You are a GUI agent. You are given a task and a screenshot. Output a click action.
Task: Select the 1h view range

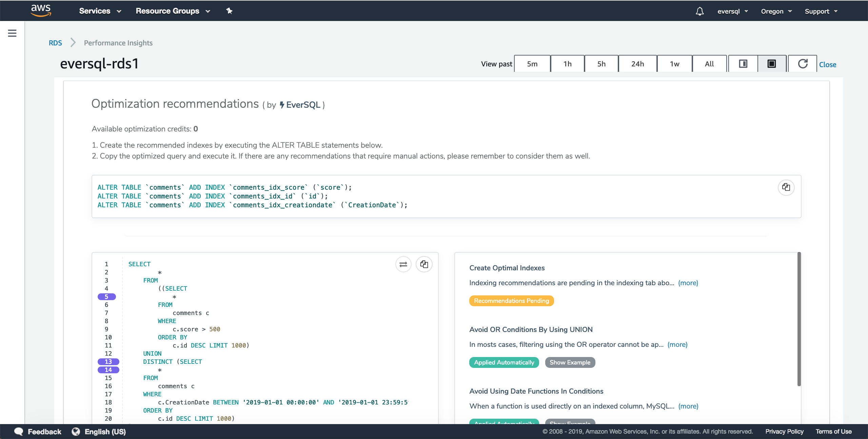[567, 64]
